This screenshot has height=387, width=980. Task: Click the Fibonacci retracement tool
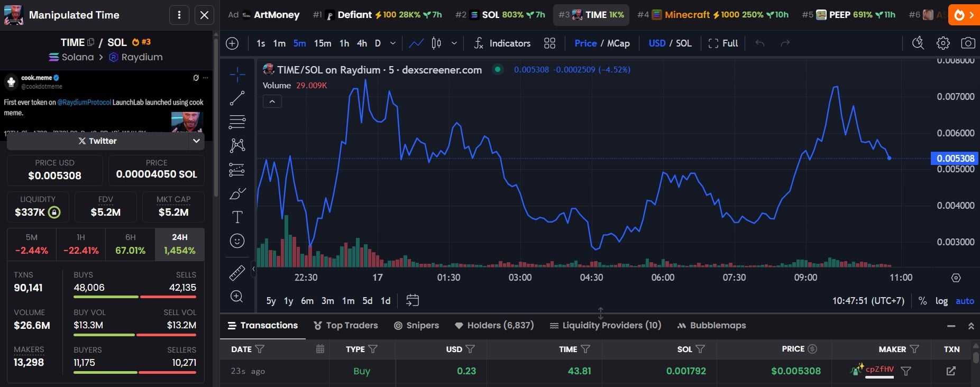point(237,122)
